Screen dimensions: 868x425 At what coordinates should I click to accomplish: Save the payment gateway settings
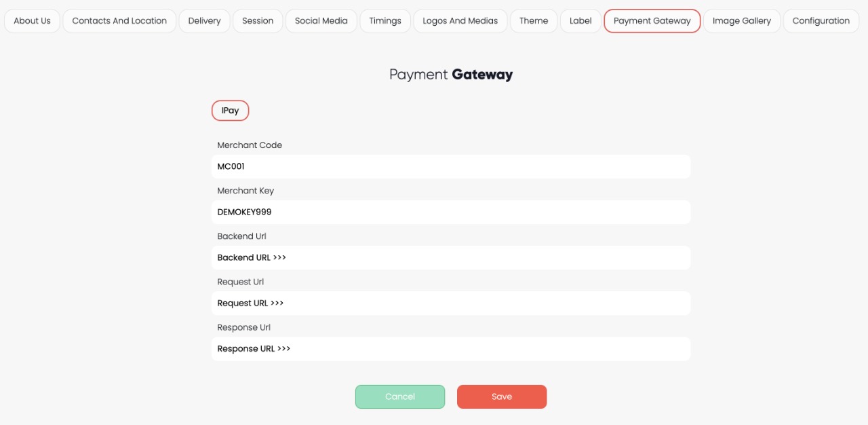501,396
